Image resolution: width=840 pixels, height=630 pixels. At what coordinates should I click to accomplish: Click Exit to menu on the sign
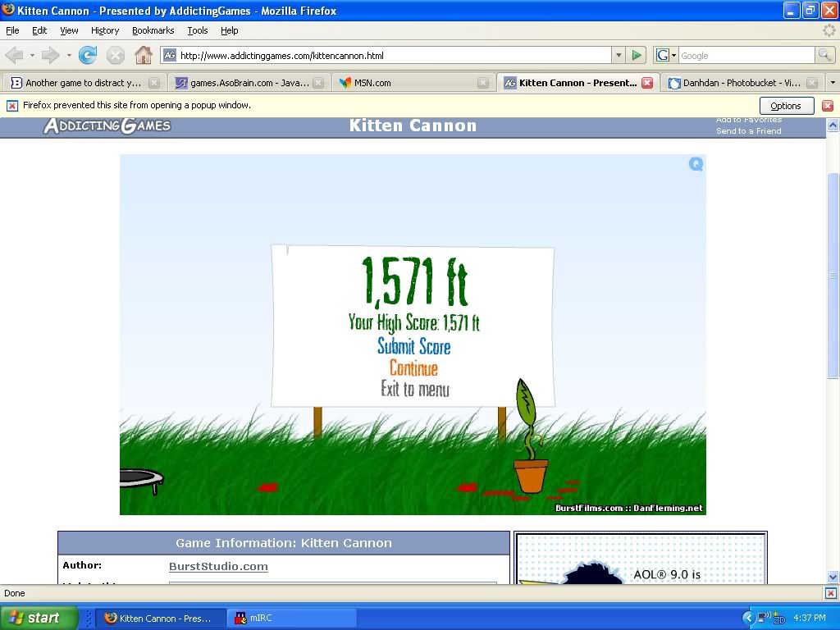(415, 389)
